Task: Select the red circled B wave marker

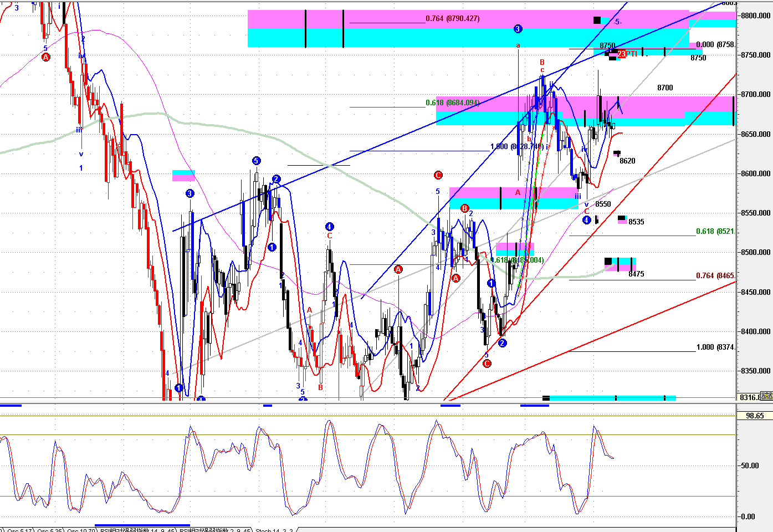Action: [x=465, y=208]
